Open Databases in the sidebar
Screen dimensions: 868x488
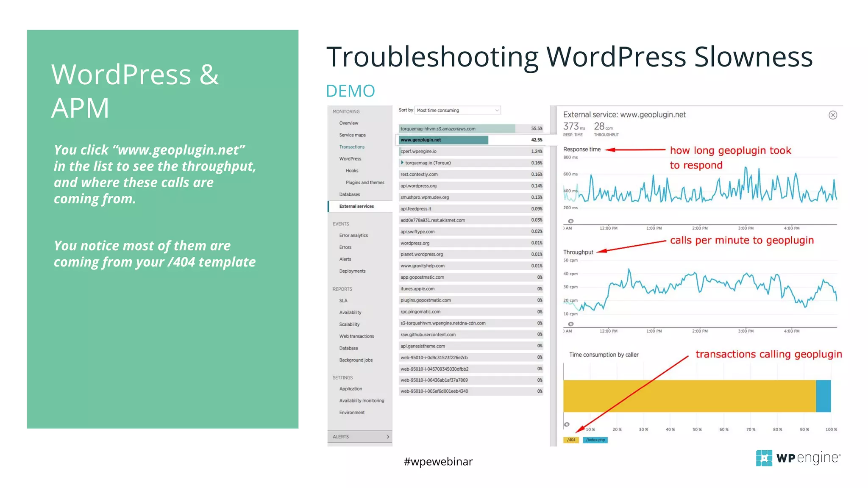point(349,194)
